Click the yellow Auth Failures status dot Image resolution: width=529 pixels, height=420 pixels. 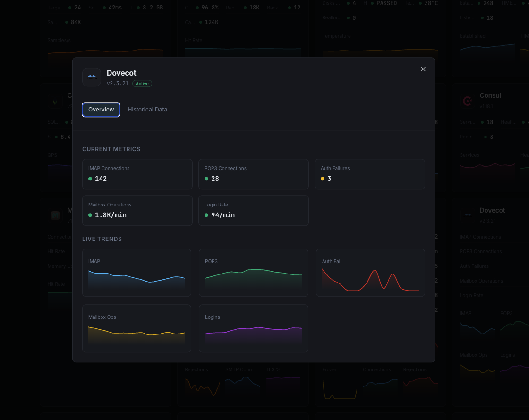click(323, 179)
